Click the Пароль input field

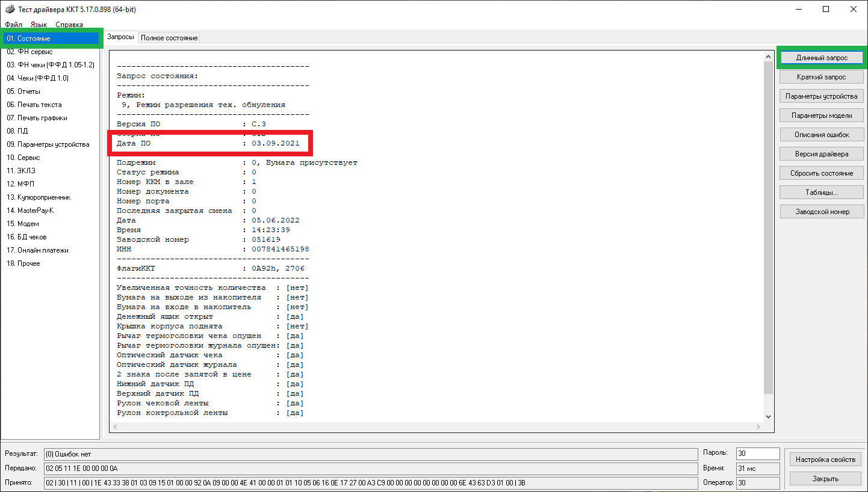[757, 453]
